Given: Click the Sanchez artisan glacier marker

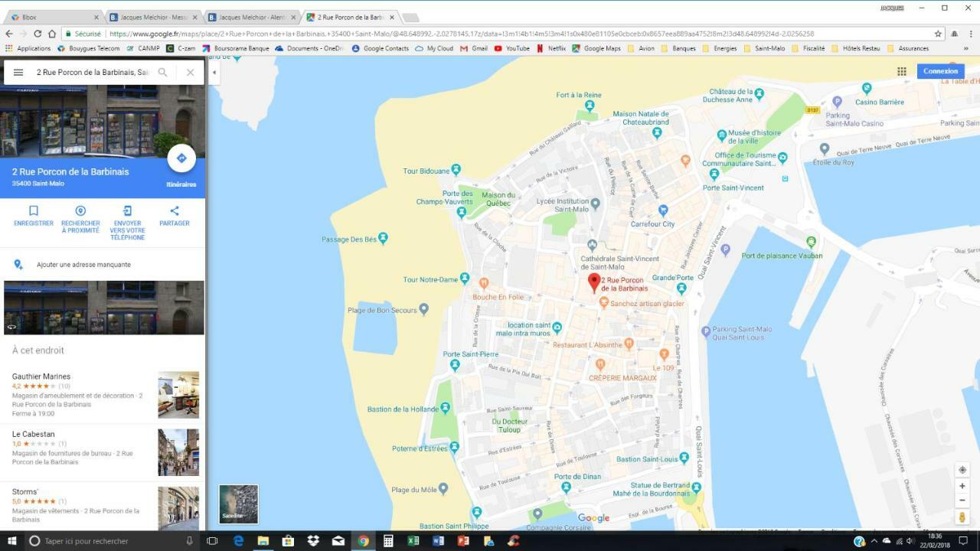Looking at the screenshot, I should click(x=603, y=303).
